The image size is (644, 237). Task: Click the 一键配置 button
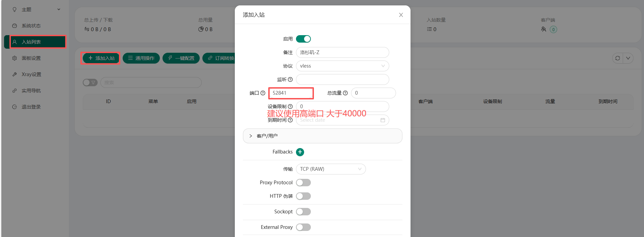[181, 58]
